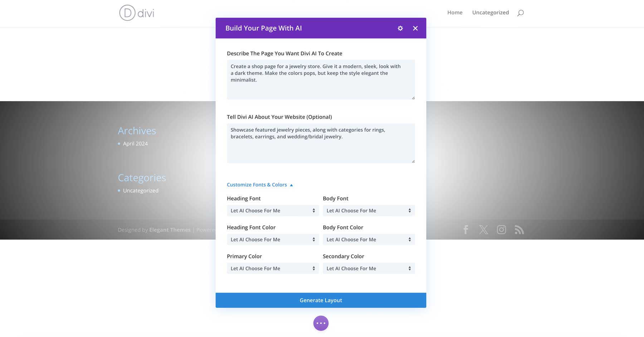The height and width of the screenshot is (337, 644).
Task: Open the April 2024 archive link
Action: (135, 143)
